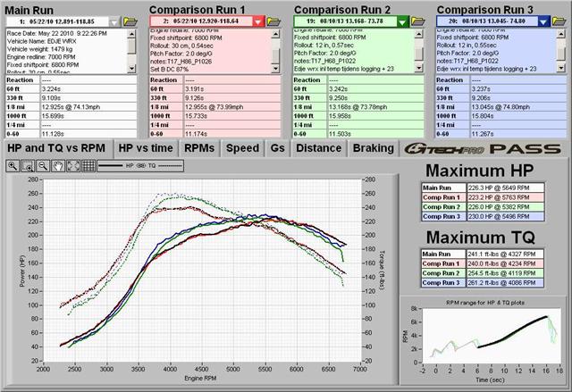The height and width of the screenshot is (392, 572).
Task: Open folder icon next to Main Run
Action: pyautogui.click(x=130, y=21)
